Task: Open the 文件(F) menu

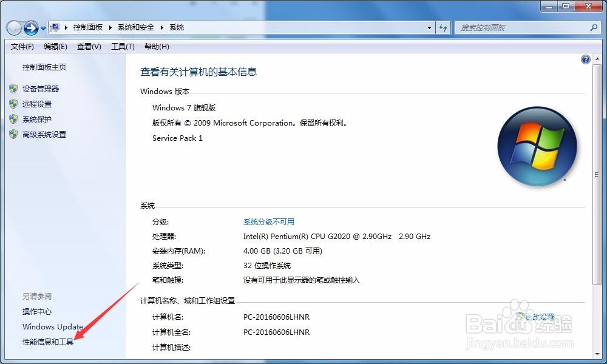Action: click(x=22, y=47)
